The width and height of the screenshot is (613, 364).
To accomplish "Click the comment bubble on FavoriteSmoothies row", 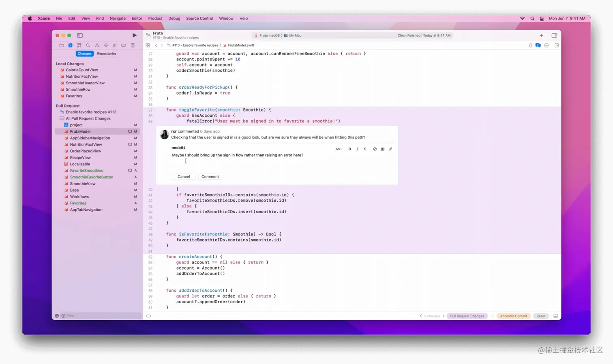I will (130, 171).
